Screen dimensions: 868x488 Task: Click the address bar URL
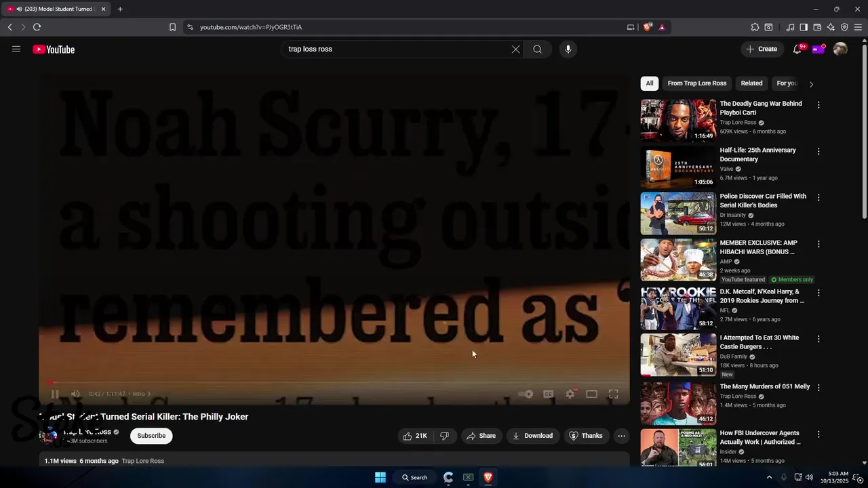pos(251,27)
